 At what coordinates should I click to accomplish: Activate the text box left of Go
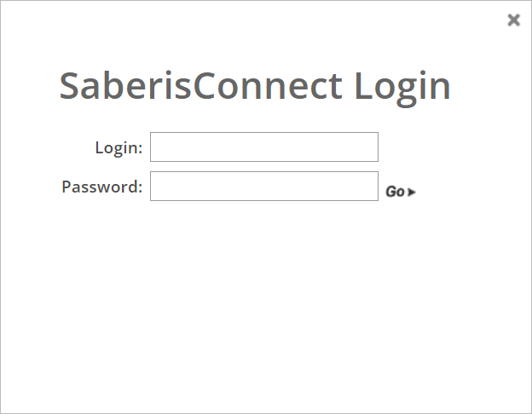(263, 186)
